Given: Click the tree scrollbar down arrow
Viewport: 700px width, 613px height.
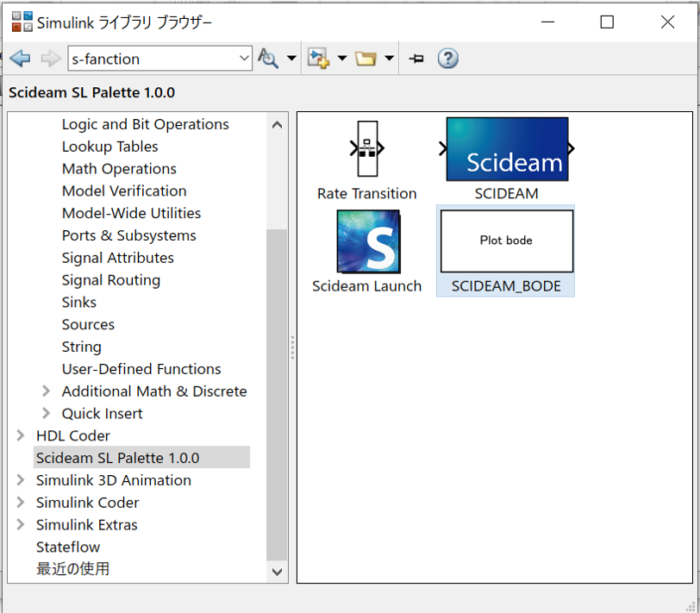Looking at the screenshot, I should click(x=277, y=572).
